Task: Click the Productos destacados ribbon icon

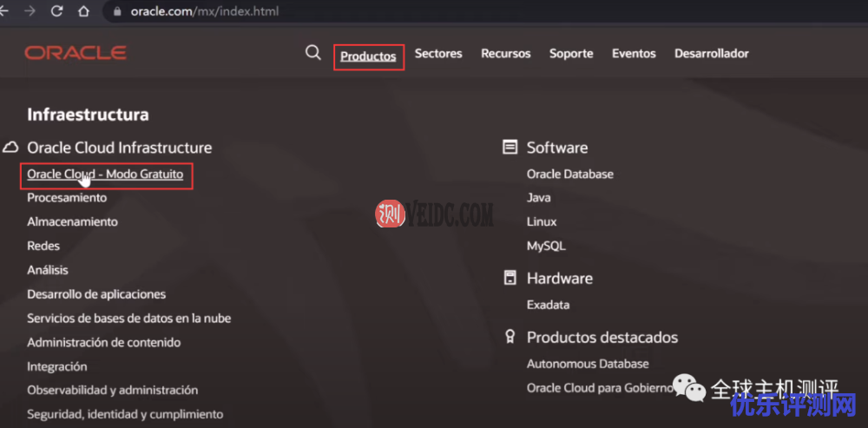Action: [510, 337]
